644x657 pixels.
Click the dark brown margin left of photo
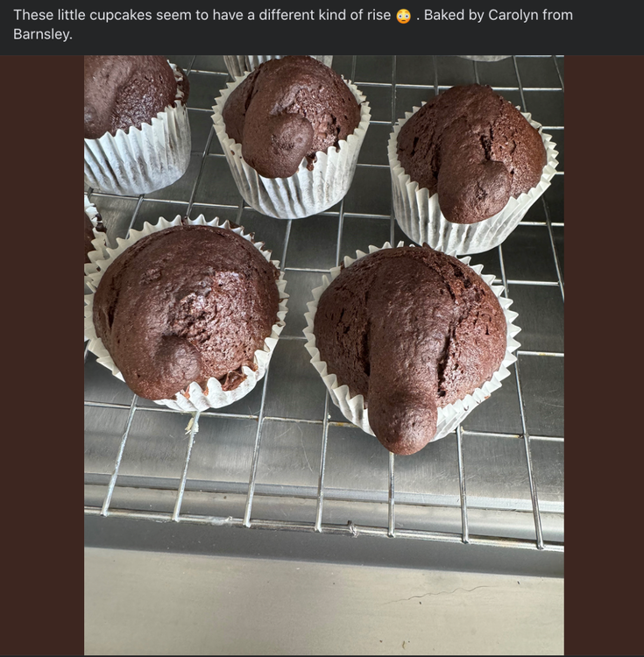42,350
